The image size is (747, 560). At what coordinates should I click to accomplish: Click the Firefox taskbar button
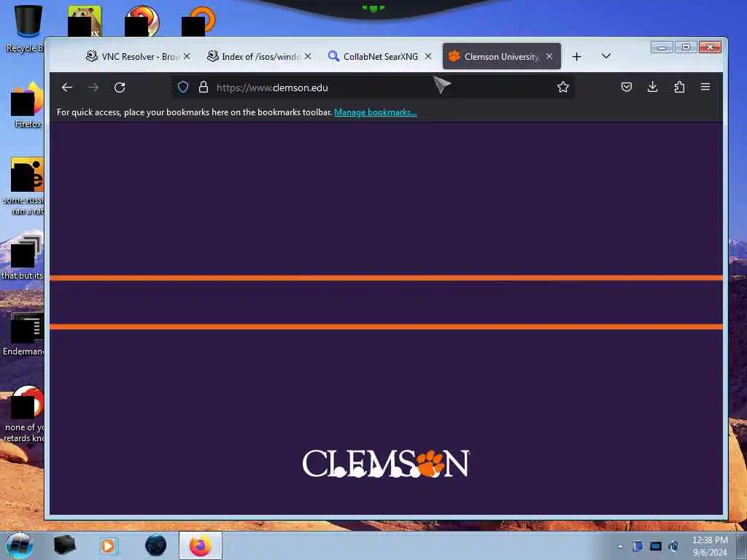[201, 545]
